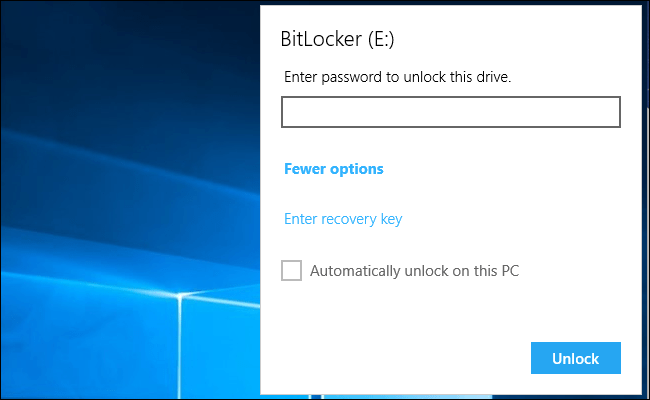
Task: Click the "Enter password to unlock this drive" text
Action: 398,77
